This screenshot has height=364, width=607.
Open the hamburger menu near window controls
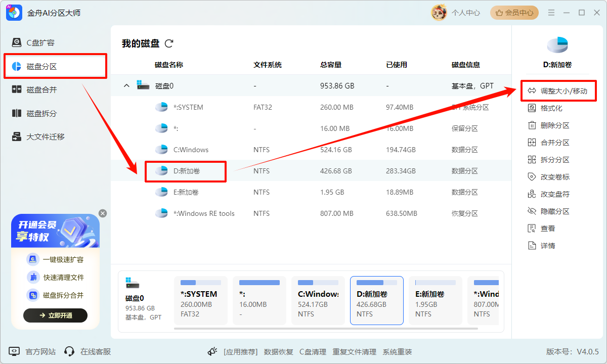(x=551, y=13)
